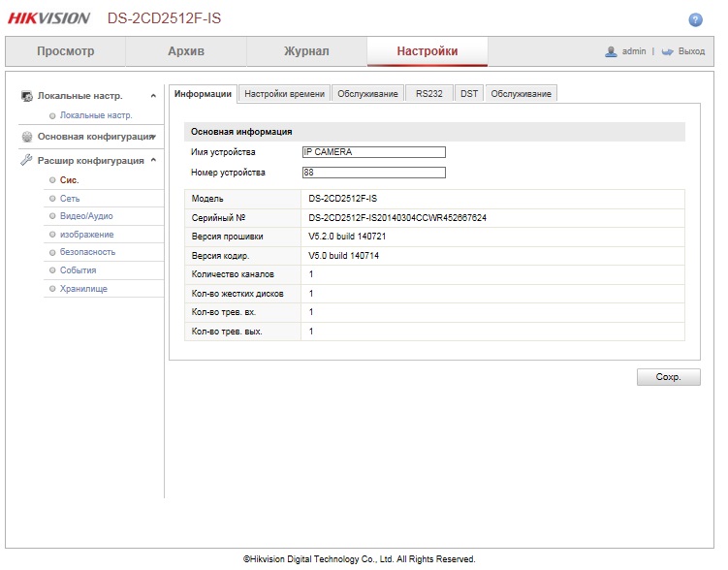Select the bullet beside События
This screenshot has height=570, width=728.
click(52, 270)
